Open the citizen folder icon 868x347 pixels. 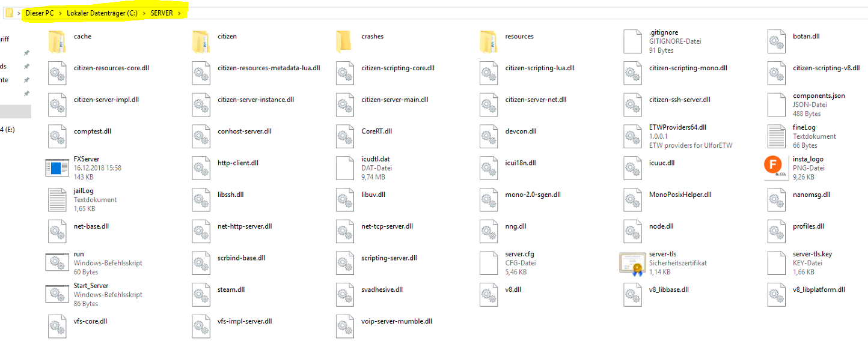click(x=201, y=41)
